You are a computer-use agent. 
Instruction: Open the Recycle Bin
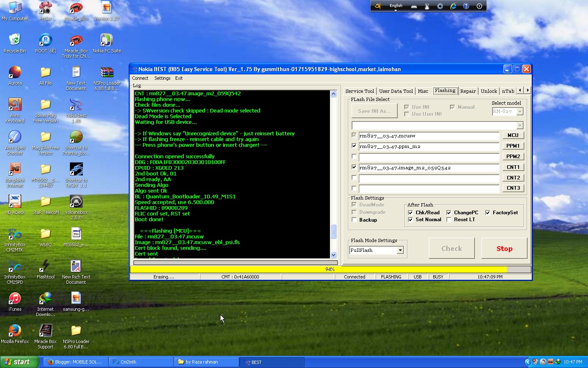click(15, 43)
